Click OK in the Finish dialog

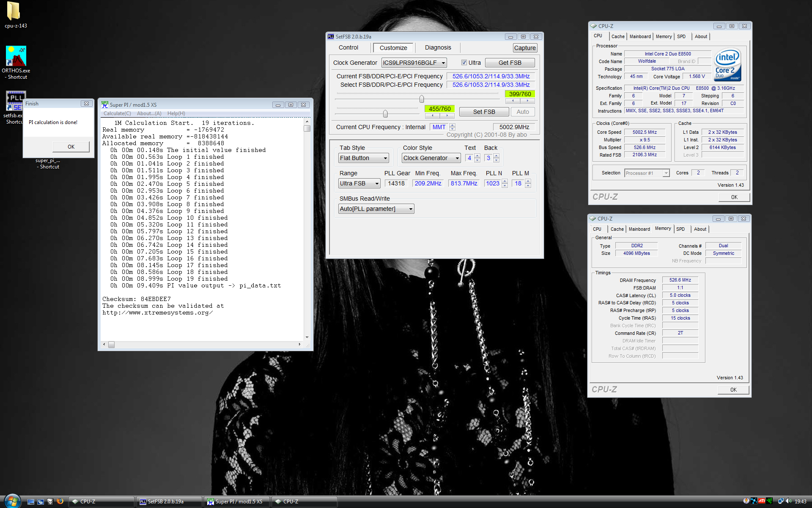pos(71,146)
